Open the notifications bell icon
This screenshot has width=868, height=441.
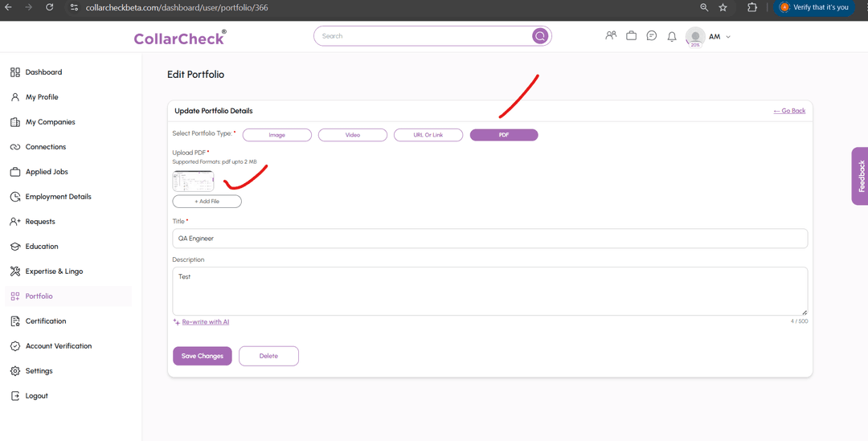tap(672, 37)
